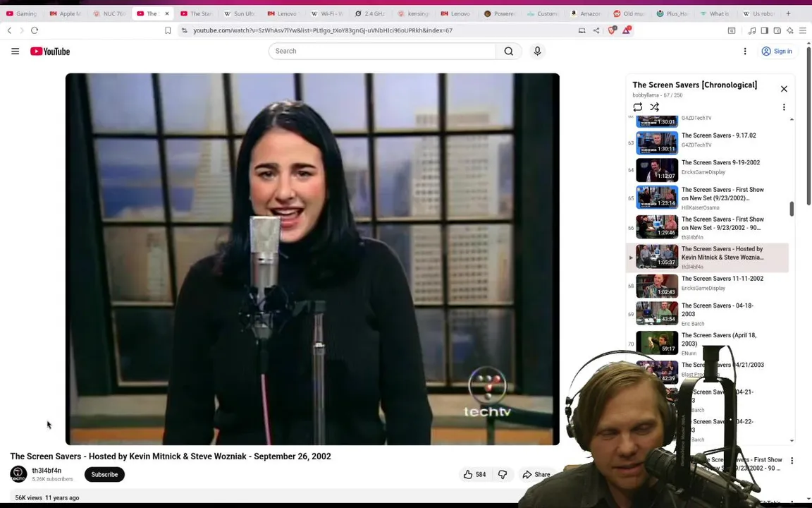Open th3l4bf4n channel name link
This screenshot has height=508, width=812.
(47, 471)
